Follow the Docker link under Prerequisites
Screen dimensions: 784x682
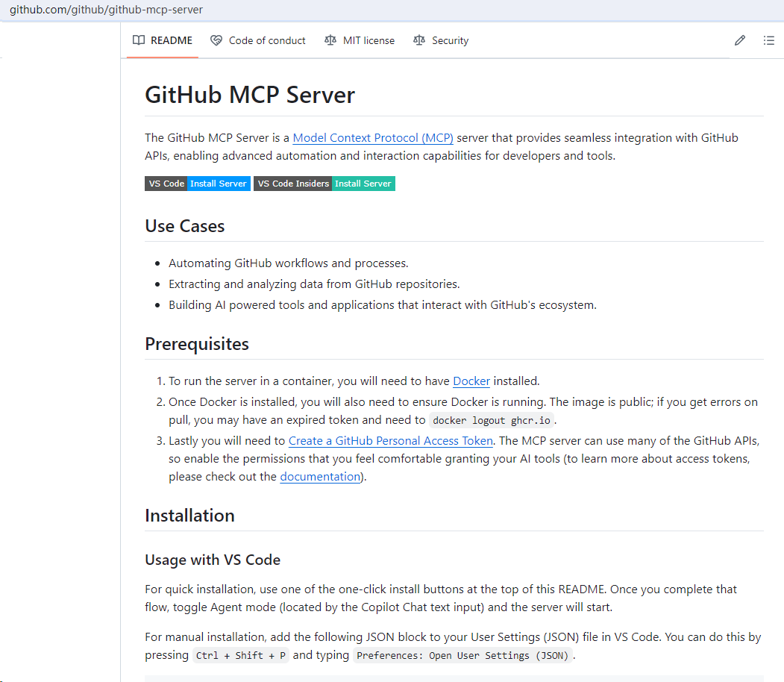coord(471,381)
